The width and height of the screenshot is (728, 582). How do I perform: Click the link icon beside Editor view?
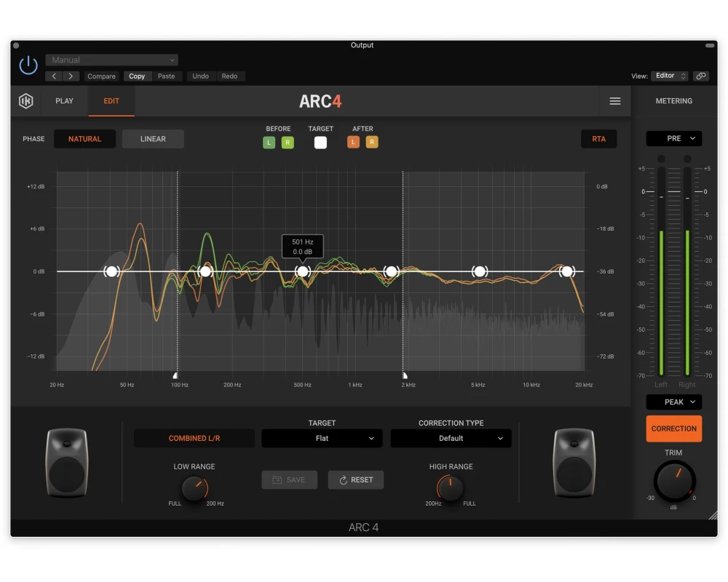point(700,76)
